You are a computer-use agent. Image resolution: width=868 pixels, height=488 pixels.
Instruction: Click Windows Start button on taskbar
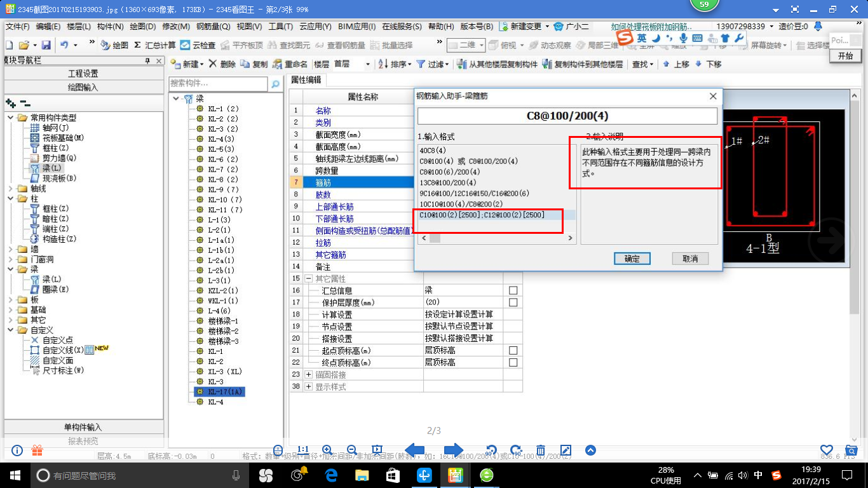14,475
